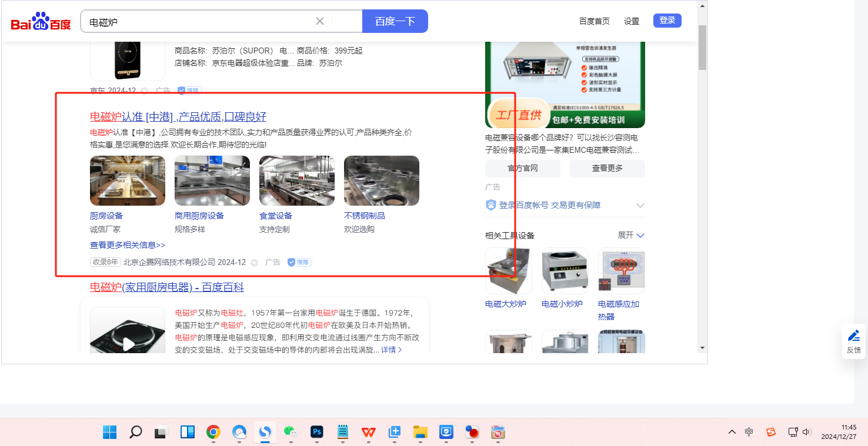The width and height of the screenshot is (868, 446).
Task: Click into the search field containing 电磁炉
Action: (x=200, y=22)
